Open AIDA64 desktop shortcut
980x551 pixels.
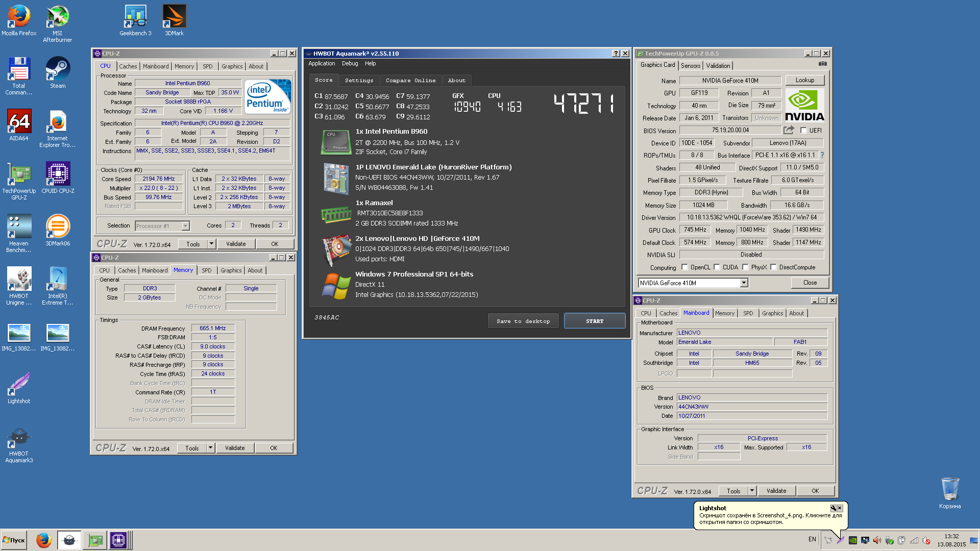[x=19, y=126]
